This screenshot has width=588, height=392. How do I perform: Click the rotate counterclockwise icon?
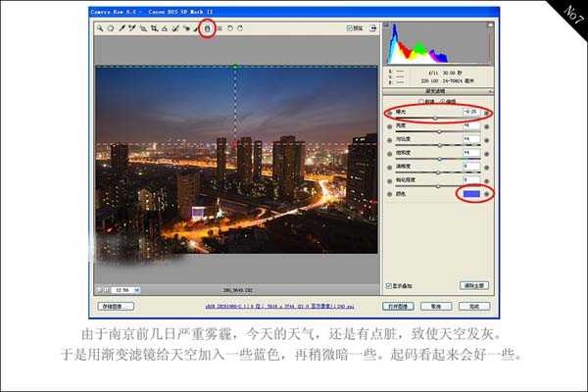point(230,28)
